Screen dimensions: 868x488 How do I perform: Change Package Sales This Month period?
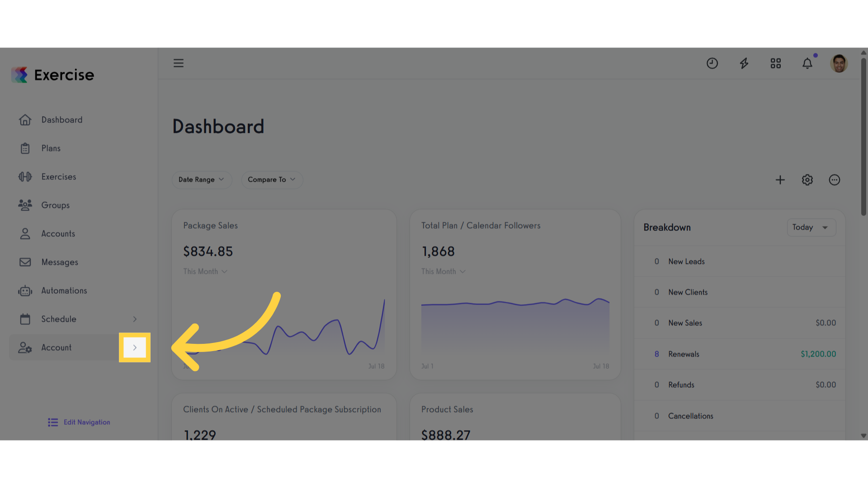pyautogui.click(x=205, y=272)
